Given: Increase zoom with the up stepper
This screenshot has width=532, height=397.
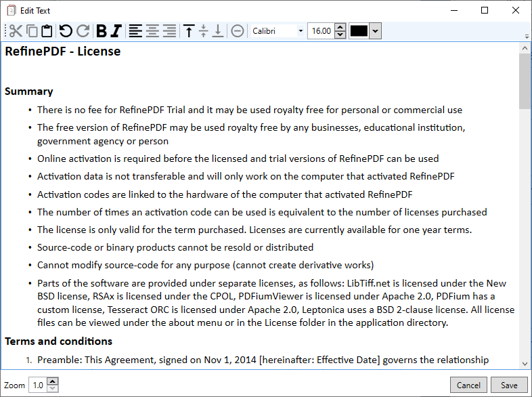Looking at the screenshot, I should coord(53,381).
